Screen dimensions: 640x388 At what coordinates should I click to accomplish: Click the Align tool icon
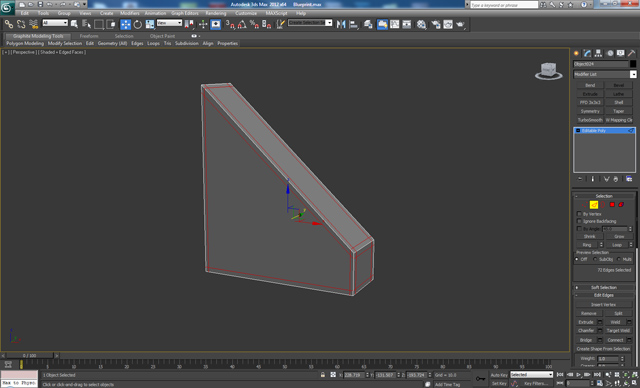point(353,24)
